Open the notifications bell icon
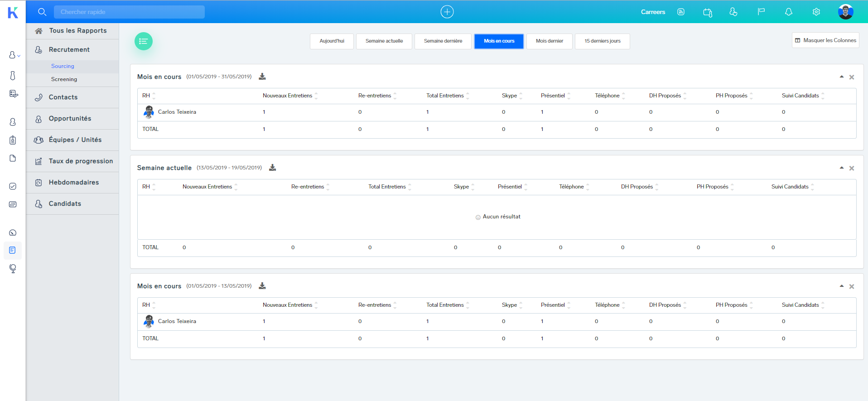The image size is (868, 401). coord(788,12)
